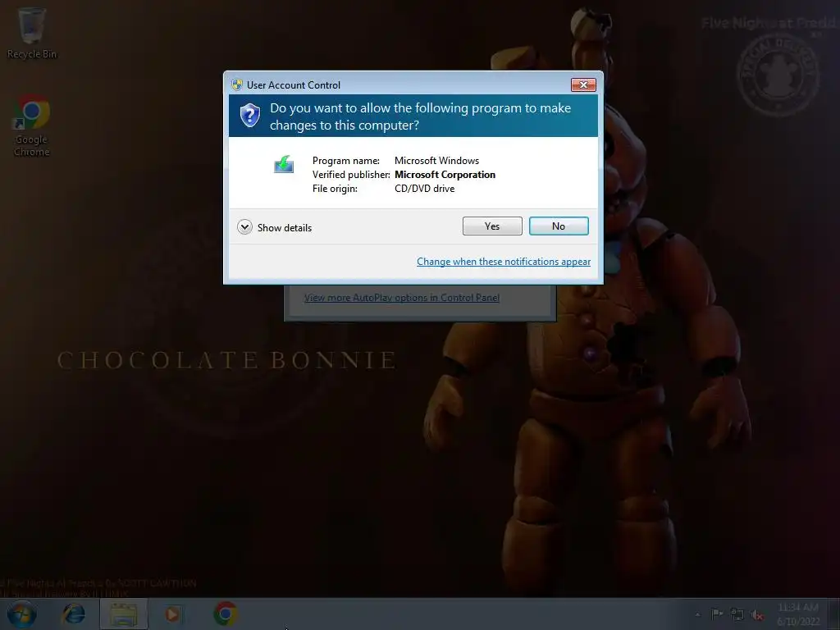Viewport: 840px width, 630px height.
Task: Open the Windows Start menu
Action: 21,614
